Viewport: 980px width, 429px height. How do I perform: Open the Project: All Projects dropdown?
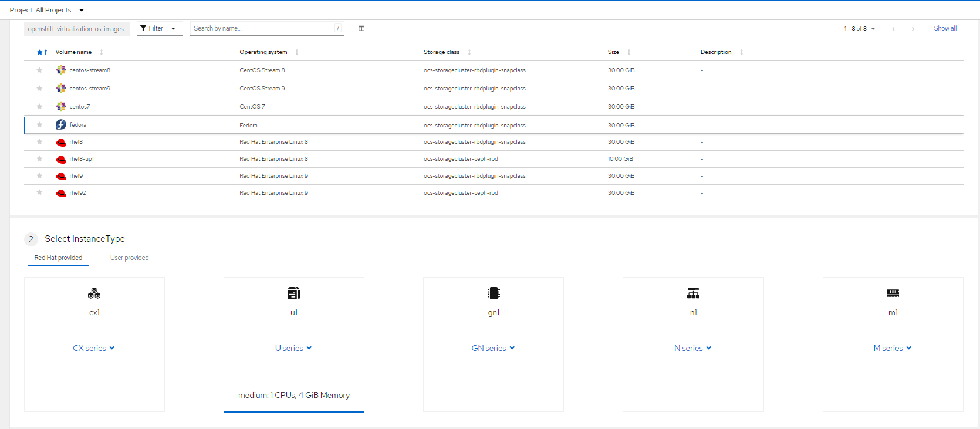[x=47, y=10]
